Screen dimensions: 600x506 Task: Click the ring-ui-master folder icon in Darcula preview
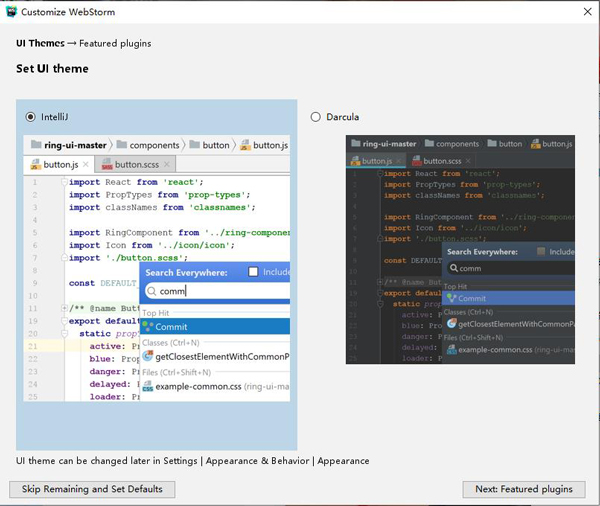356,143
